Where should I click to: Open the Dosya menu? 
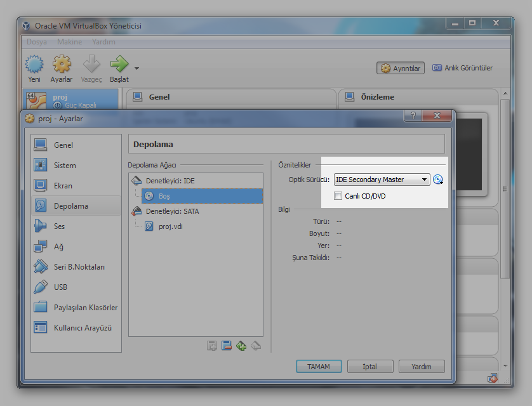(37, 42)
